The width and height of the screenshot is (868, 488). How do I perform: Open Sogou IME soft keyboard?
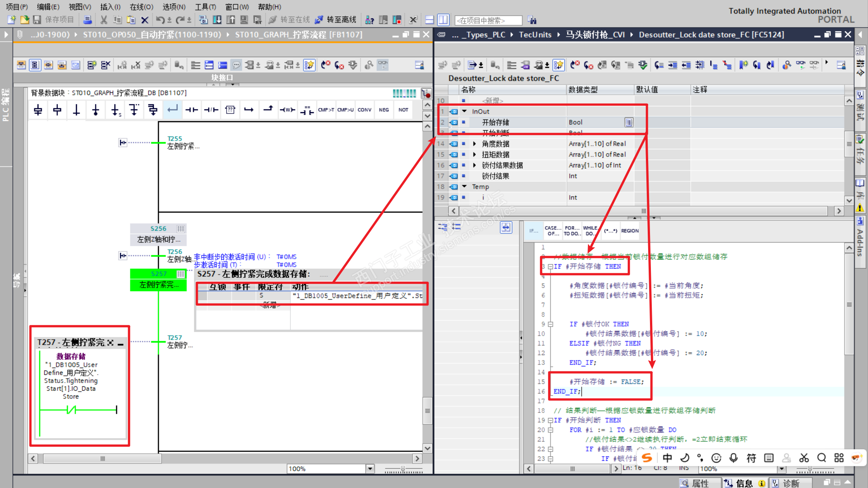tap(768, 458)
